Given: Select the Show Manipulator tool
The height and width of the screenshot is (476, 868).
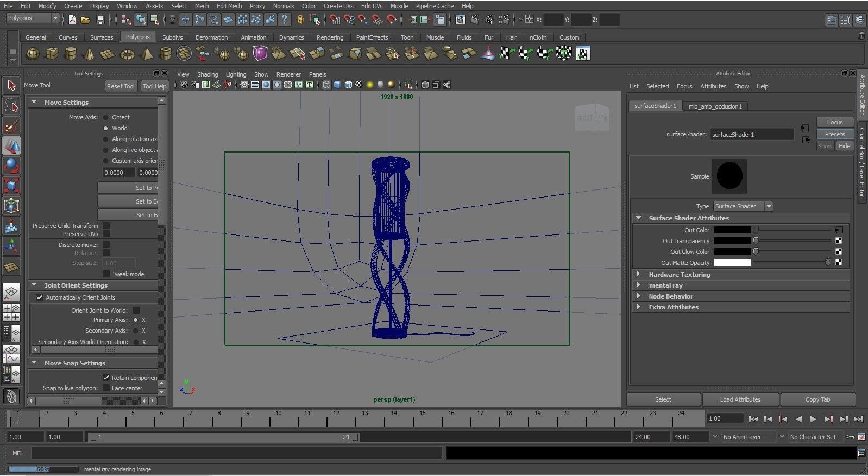Looking at the screenshot, I should click(11, 246).
